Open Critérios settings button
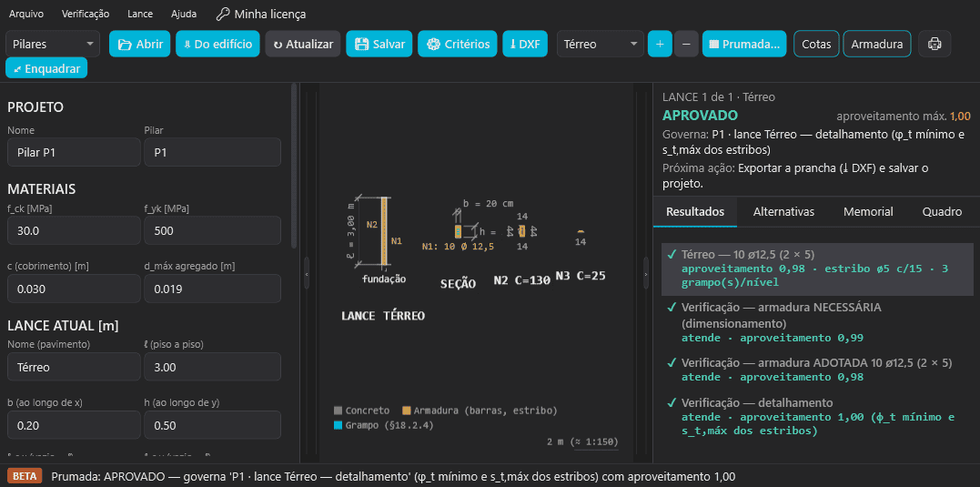 [x=458, y=44]
